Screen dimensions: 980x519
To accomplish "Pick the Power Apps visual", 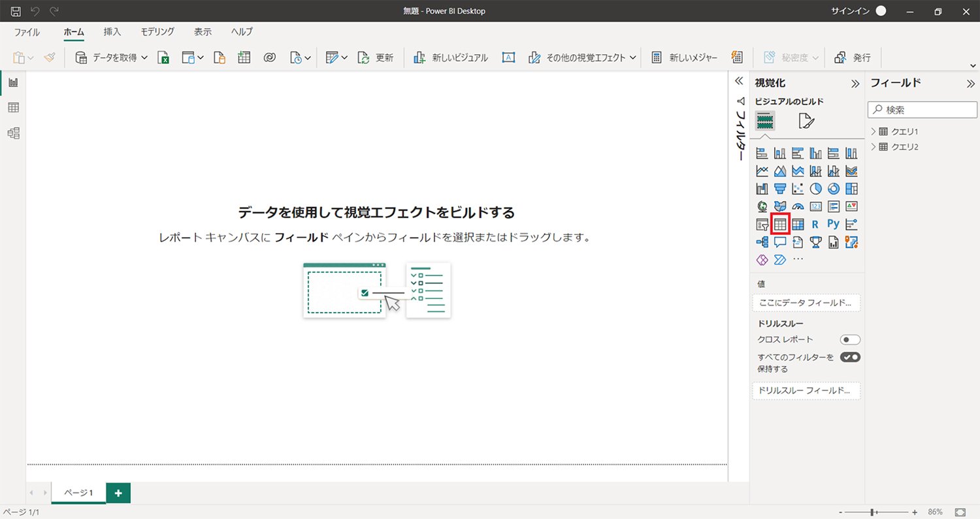I will [x=762, y=260].
